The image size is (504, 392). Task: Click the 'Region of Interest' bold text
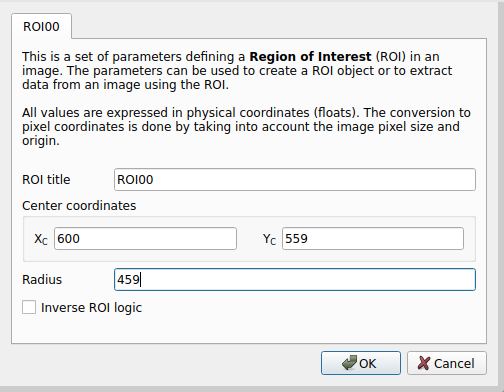pos(310,57)
